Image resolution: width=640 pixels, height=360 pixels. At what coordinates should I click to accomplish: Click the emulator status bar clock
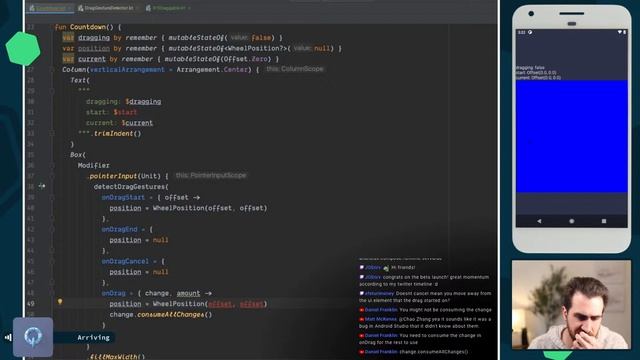(x=522, y=32)
